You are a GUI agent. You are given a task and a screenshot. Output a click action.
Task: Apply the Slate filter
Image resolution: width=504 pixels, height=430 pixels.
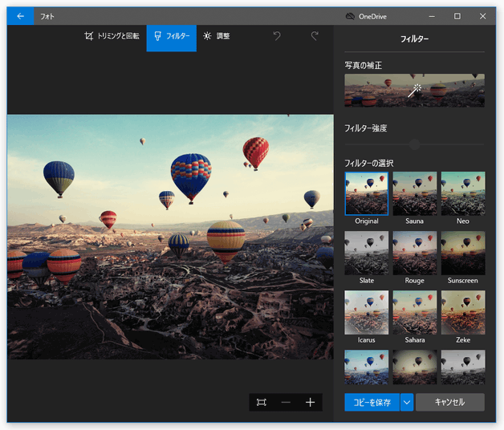(x=367, y=253)
